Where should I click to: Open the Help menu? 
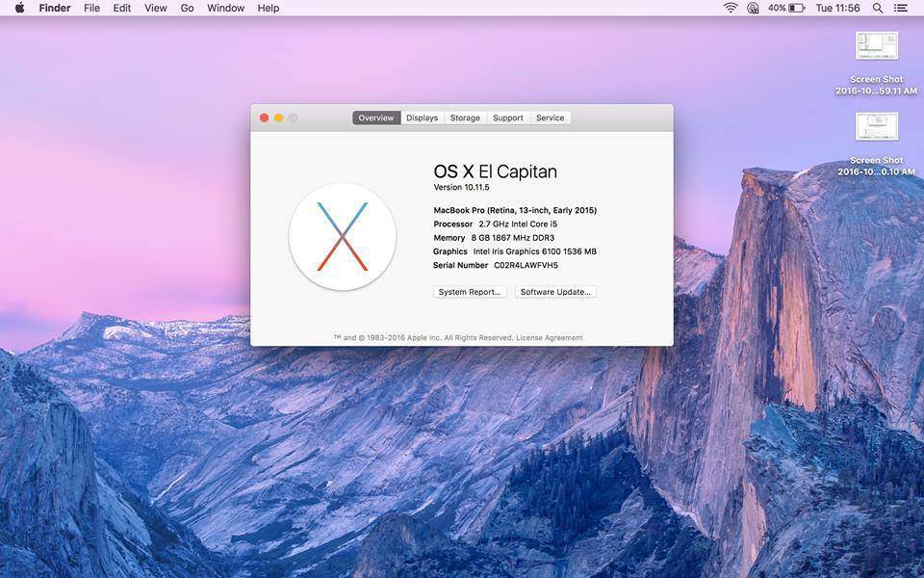(269, 9)
